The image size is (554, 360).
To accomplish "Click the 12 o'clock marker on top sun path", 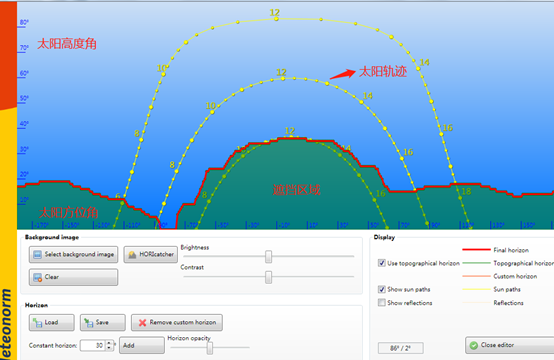I will pos(276,19).
